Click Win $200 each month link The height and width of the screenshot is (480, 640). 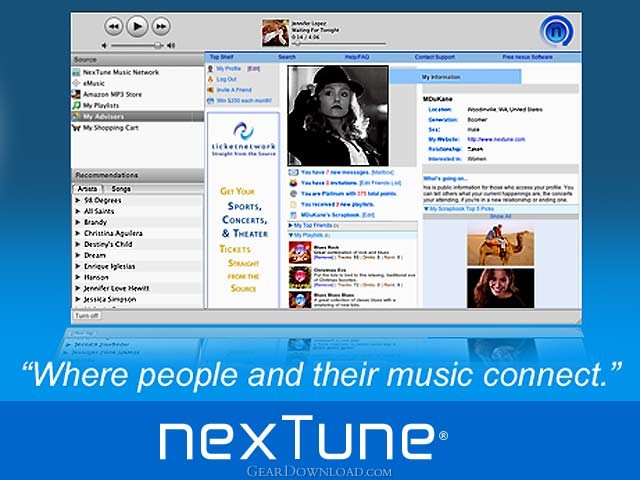point(243,100)
